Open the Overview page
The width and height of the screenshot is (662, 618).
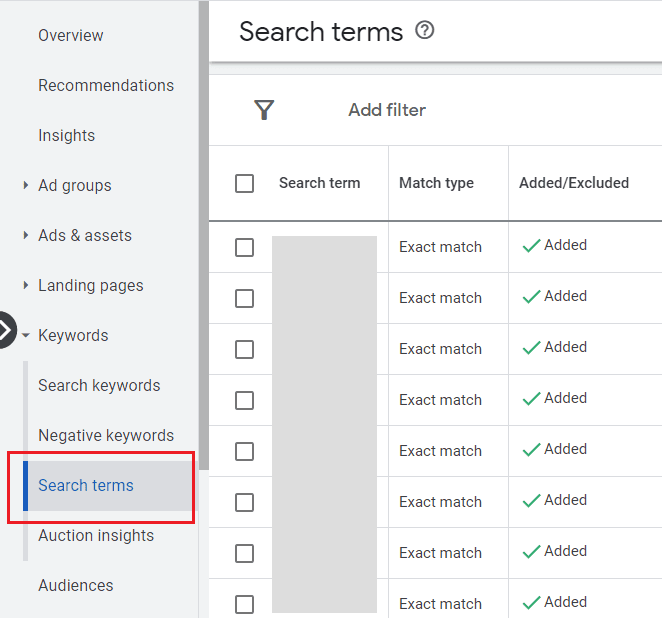[x=70, y=35]
